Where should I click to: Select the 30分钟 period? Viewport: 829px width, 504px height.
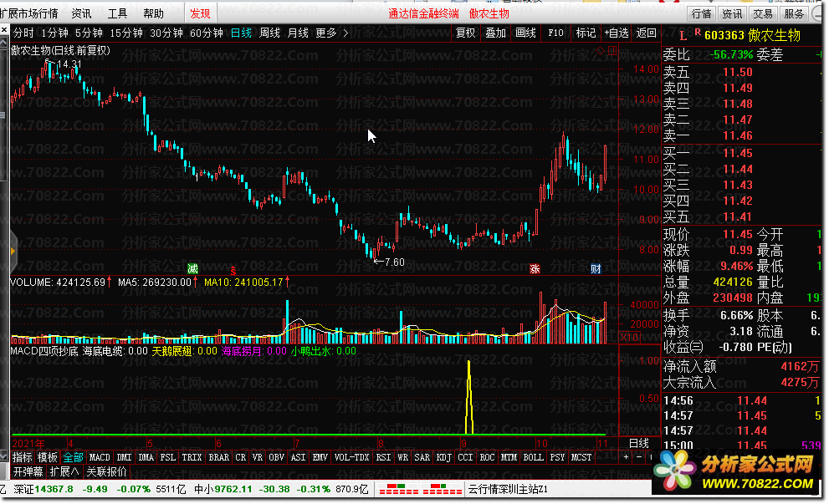[x=166, y=33]
